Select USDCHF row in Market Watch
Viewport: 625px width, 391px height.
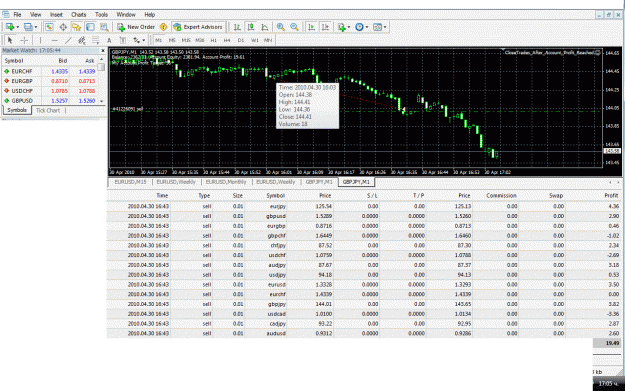50,91
